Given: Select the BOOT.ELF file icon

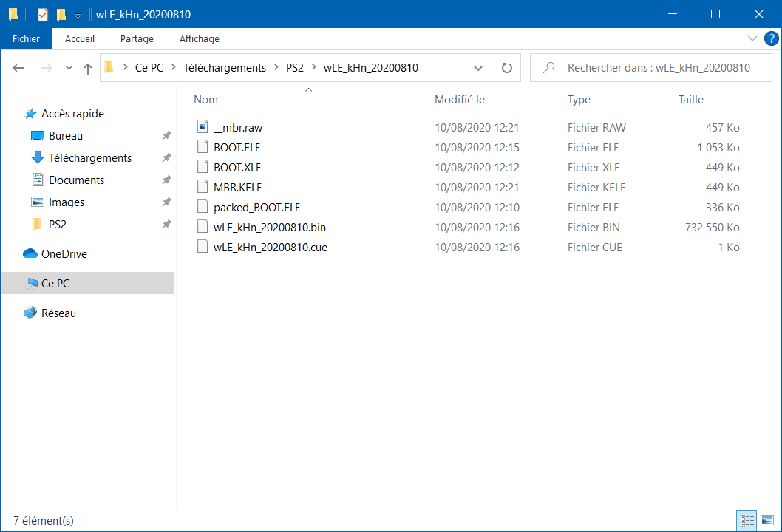Looking at the screenshot, I should click(x=203, y=147).
